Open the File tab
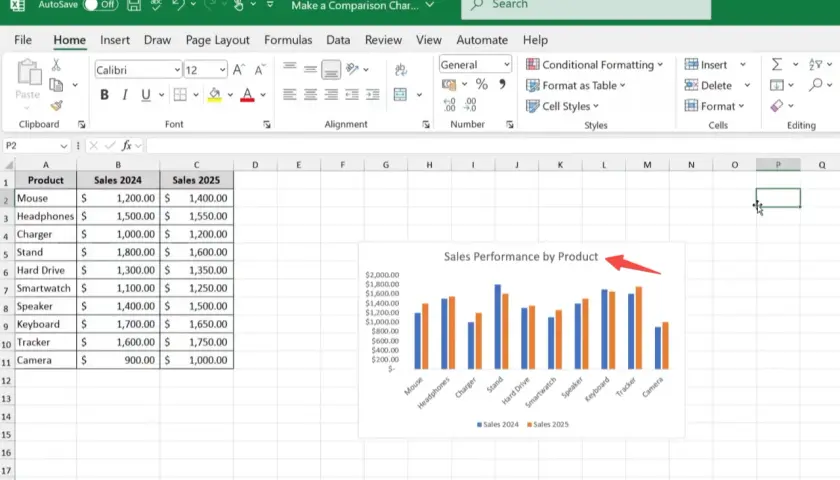The width and height of the screenshot is (840, 480). coord(22,40)
